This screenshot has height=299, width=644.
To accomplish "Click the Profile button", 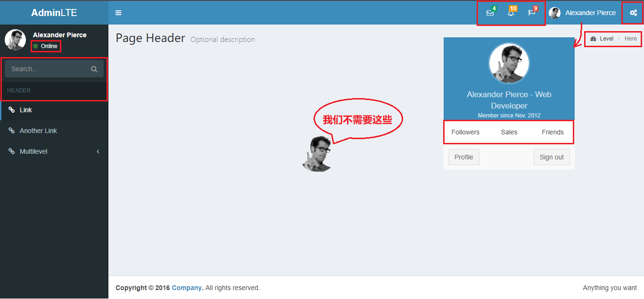I will click(x=463, y=157).
